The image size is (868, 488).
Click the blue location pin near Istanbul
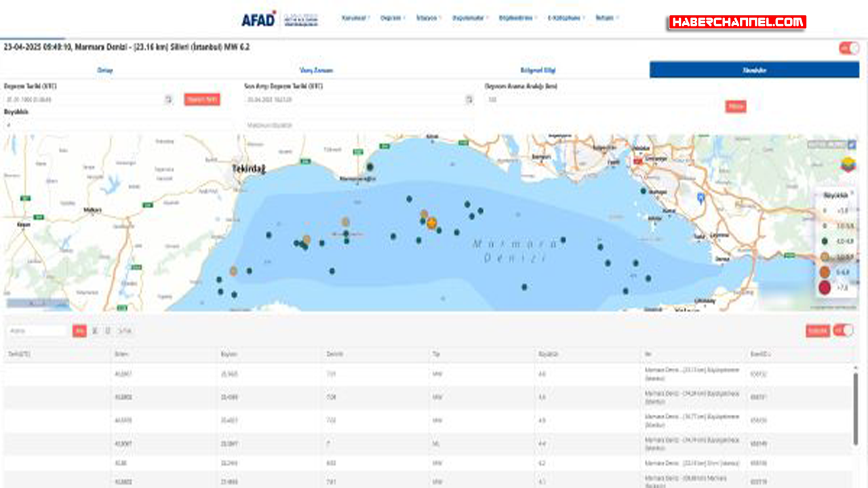702,198
